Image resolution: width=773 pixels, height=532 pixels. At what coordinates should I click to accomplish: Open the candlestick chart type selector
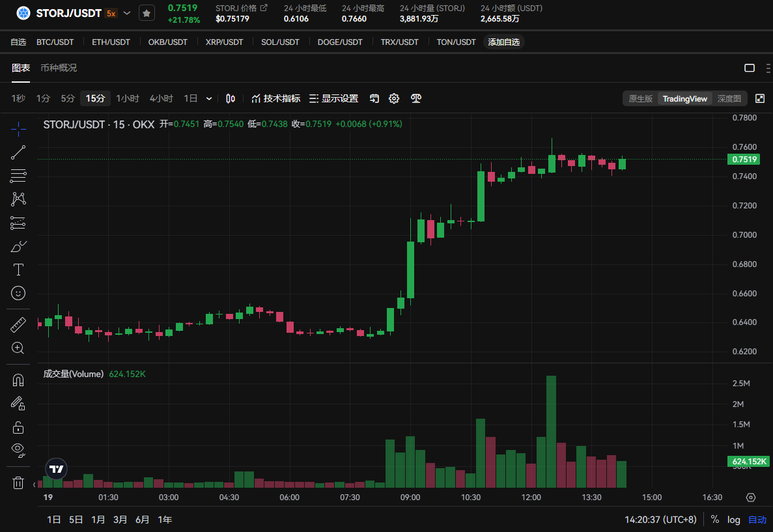point(230,98)
